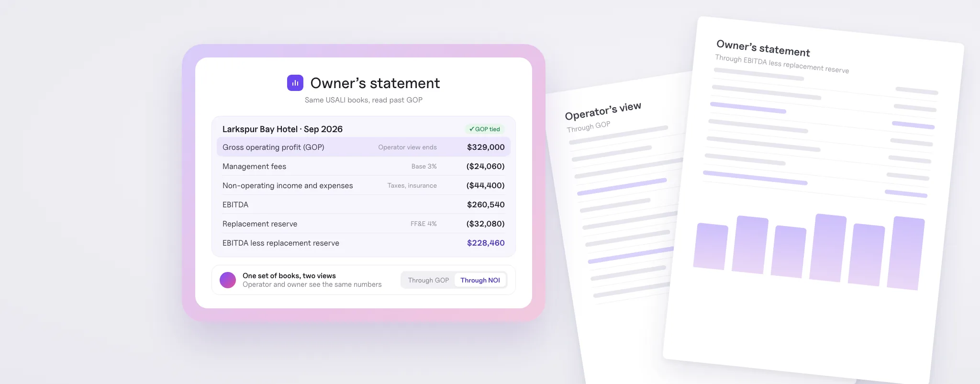Click Operator and owner see the same numbers

point(312,284)
